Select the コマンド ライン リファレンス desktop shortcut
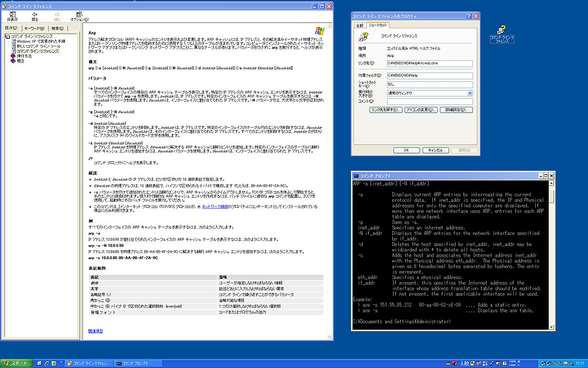 click(502, 34)
